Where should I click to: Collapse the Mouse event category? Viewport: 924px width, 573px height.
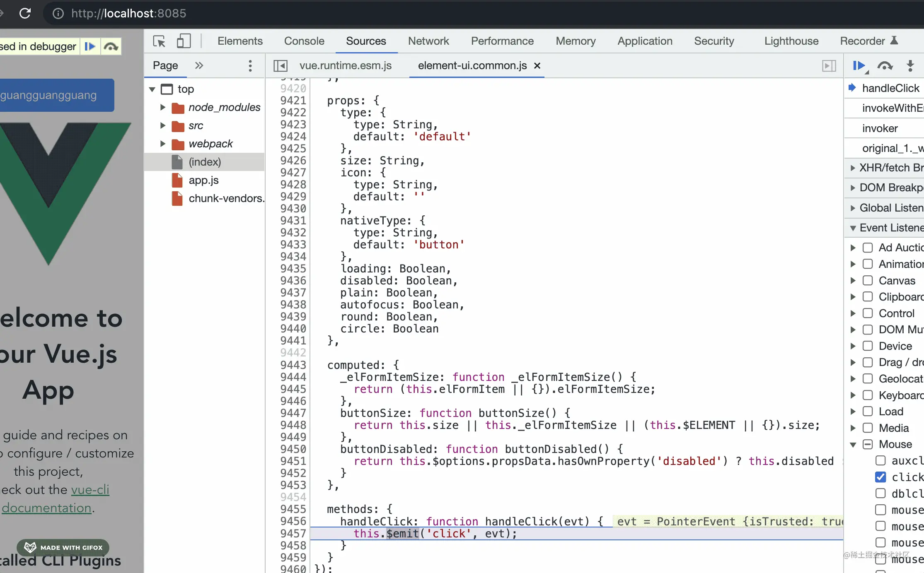[853, 445]
